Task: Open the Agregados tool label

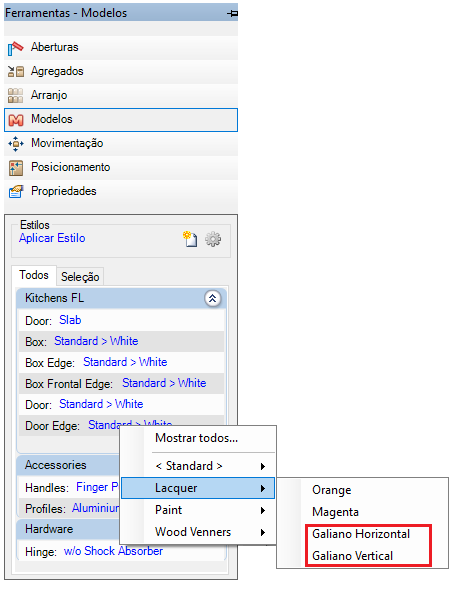Action: (x=57, y=71)
